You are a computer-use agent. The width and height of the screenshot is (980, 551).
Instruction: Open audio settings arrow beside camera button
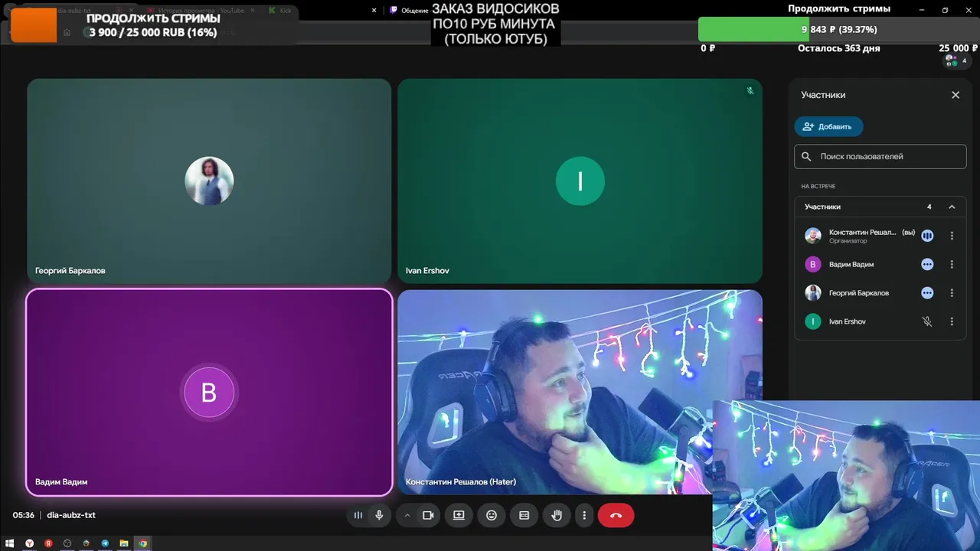pos(407,515)
